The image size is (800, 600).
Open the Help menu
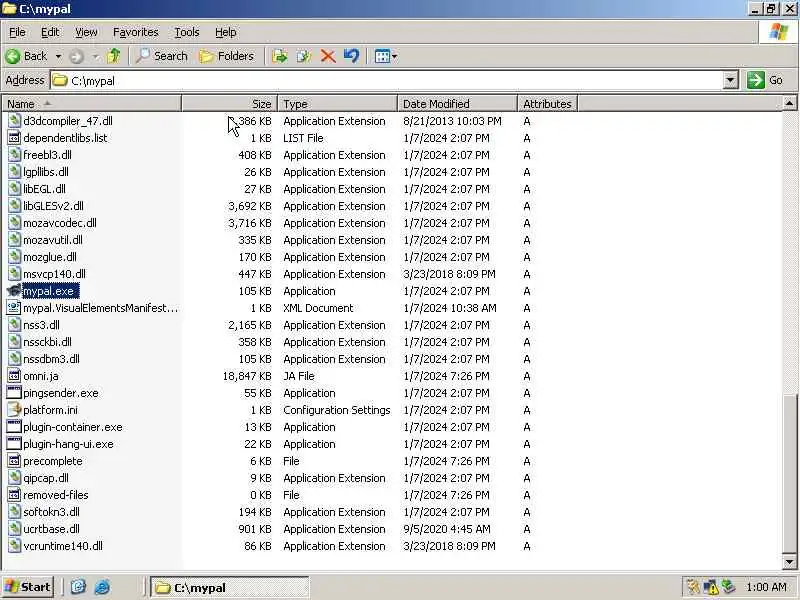pos(226,32)
